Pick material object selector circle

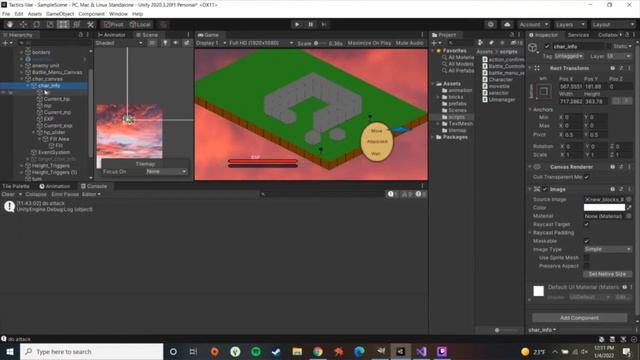(629, 216)
